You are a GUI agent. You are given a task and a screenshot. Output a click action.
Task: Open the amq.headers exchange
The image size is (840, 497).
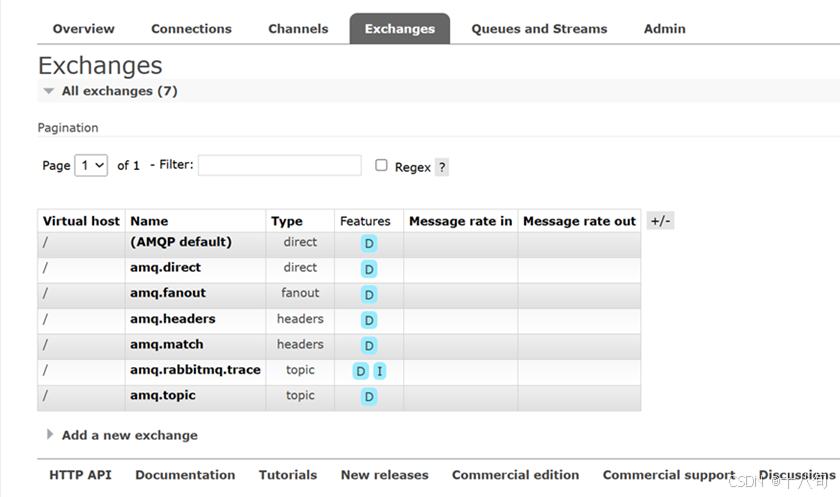coord(173,319)
